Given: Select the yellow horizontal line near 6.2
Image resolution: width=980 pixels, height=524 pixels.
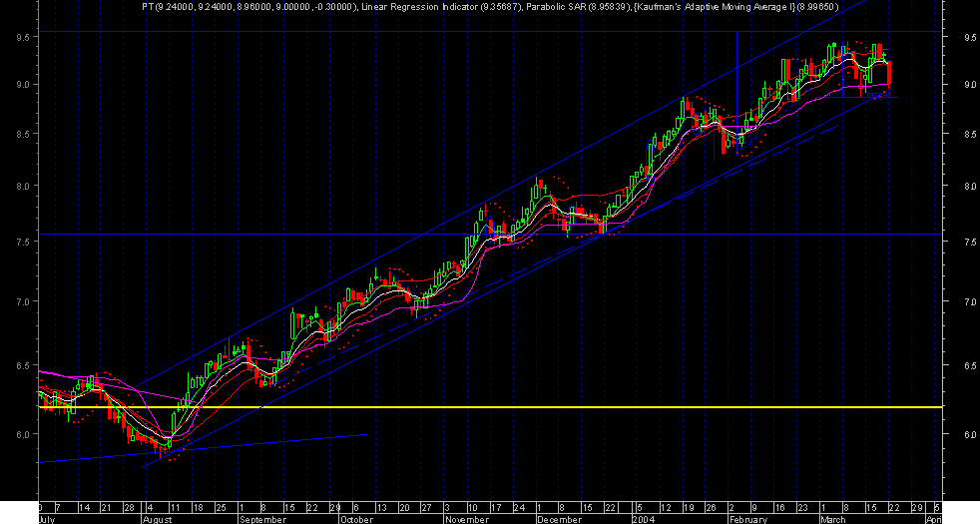Looking at the screenshot, I should pos(491,407).
